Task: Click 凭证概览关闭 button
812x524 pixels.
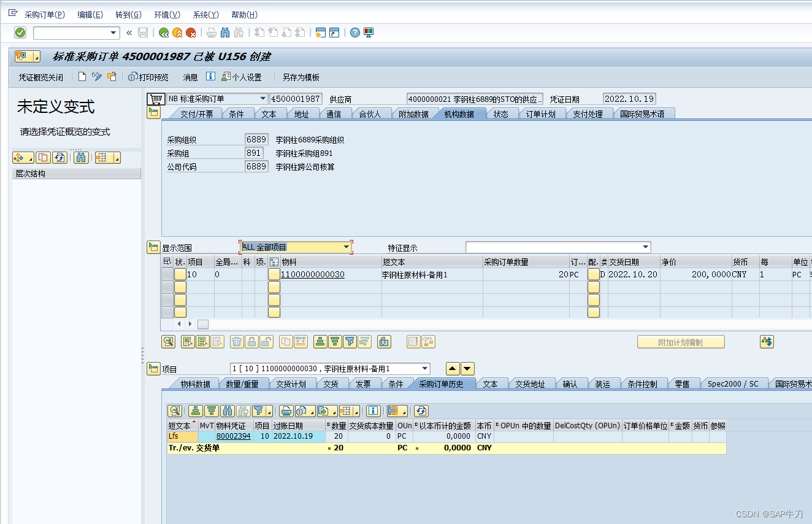Action: [x=40, y=77]
